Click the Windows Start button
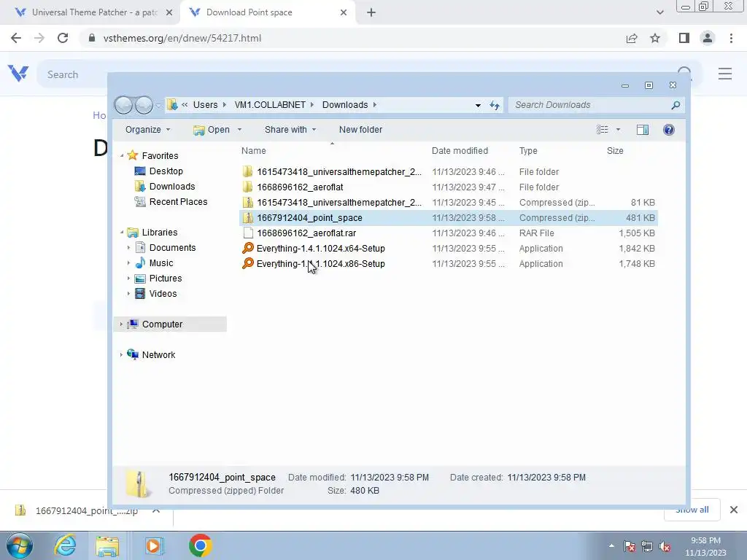 (x=19, y=545)
